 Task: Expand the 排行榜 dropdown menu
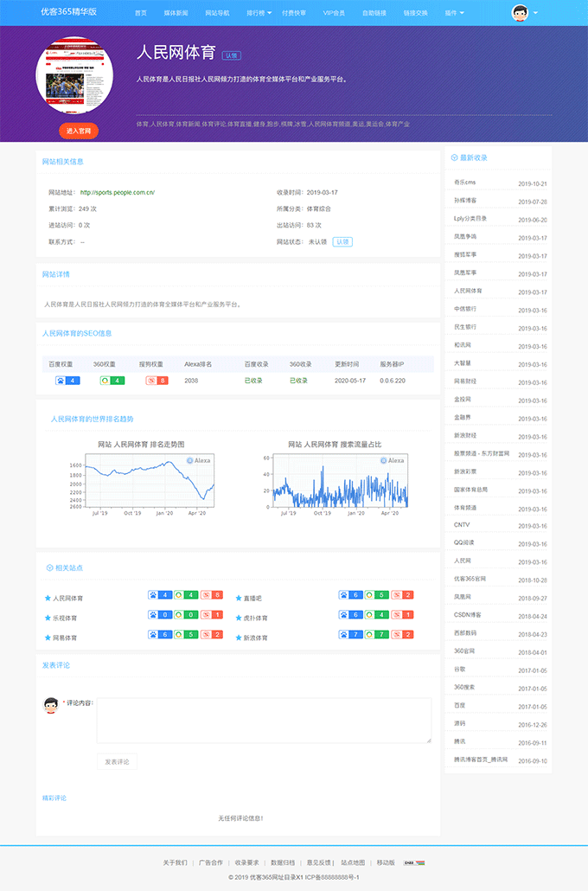click(259, 13)
